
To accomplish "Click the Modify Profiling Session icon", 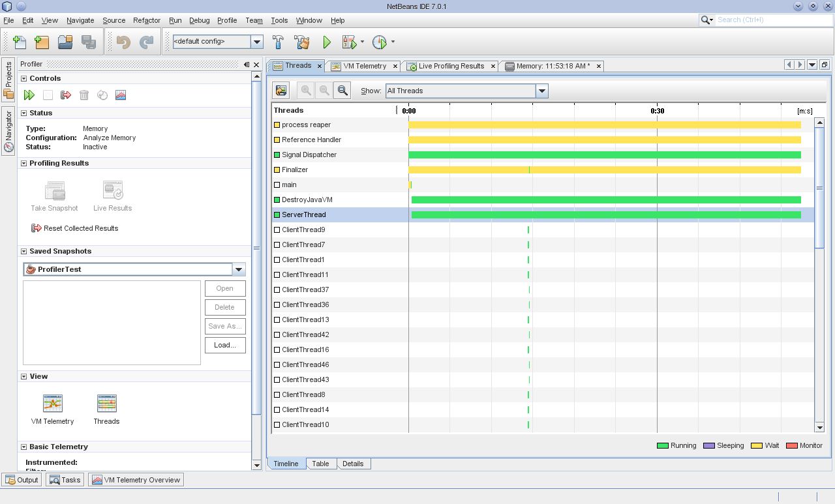I will click(x=102, y=95).
